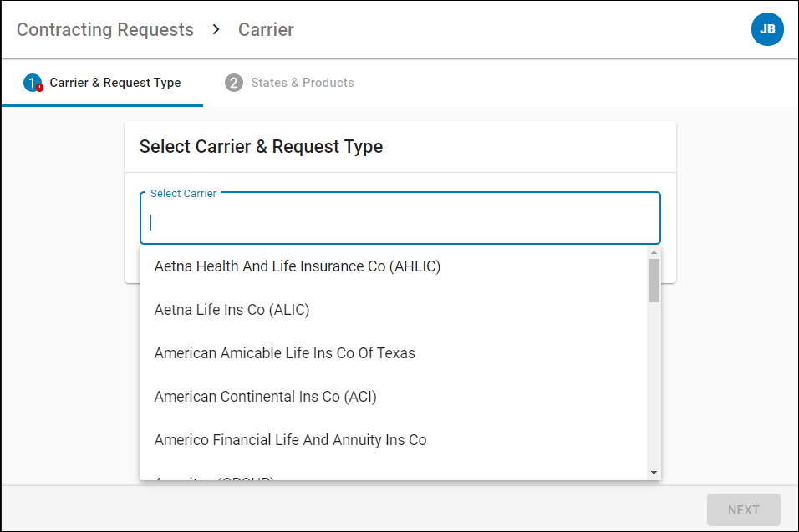Click the step 1 circle icon

tap(33, 83)
